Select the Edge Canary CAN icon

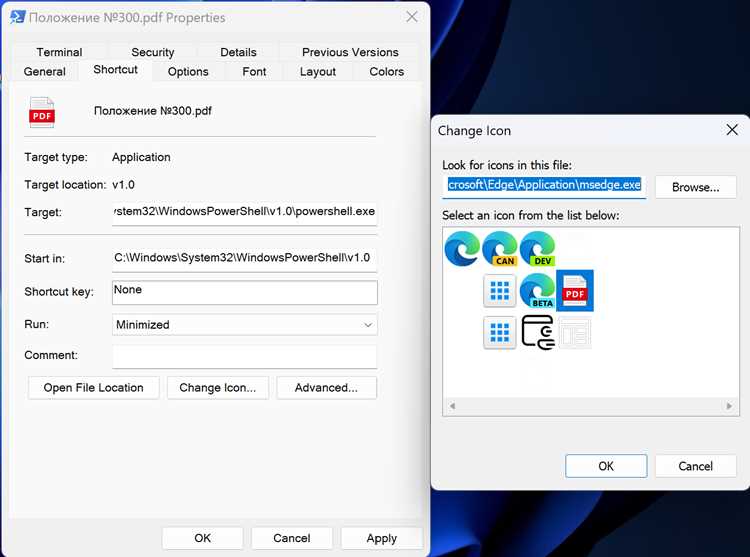tap(499, 249)
